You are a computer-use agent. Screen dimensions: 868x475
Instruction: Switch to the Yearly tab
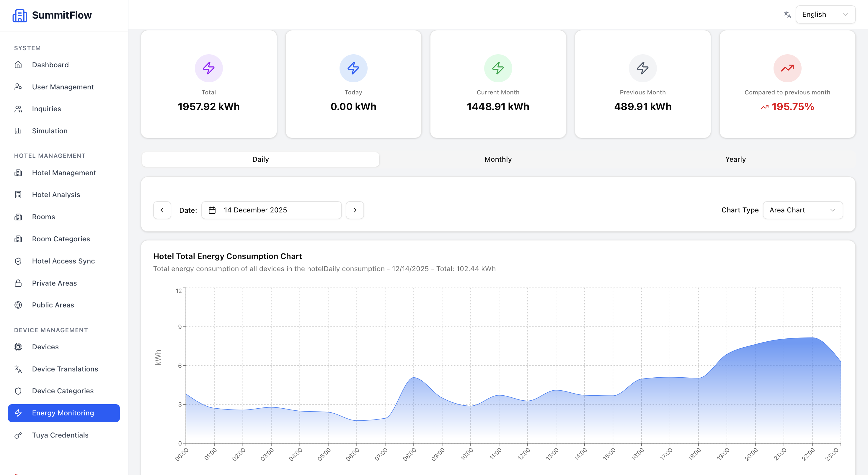735,159
